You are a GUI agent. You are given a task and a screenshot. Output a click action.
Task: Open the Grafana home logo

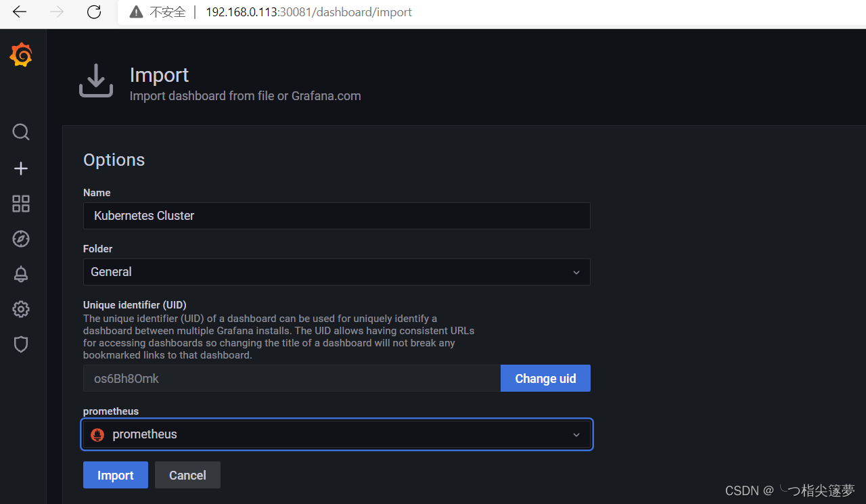[x=21, y=55]
